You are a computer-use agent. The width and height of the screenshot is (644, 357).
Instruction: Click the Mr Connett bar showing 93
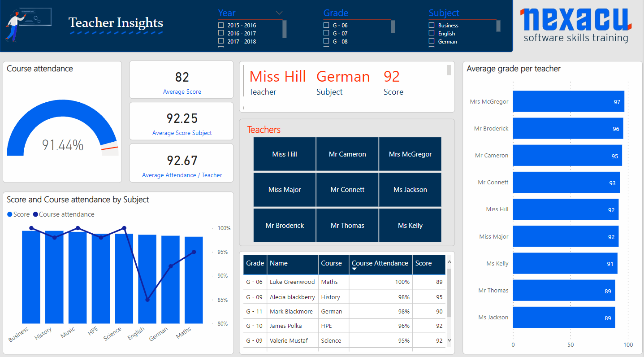tap(566, 183)
